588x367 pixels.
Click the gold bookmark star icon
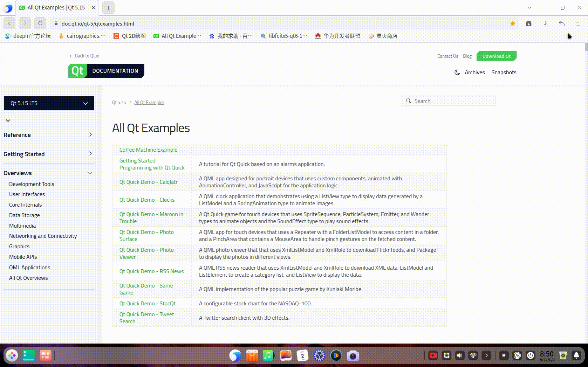point(513,23)
